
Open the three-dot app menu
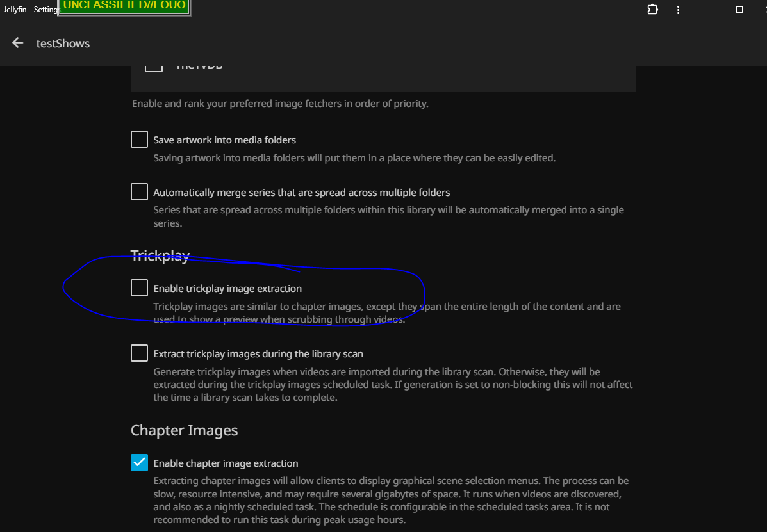pos(678,10)
